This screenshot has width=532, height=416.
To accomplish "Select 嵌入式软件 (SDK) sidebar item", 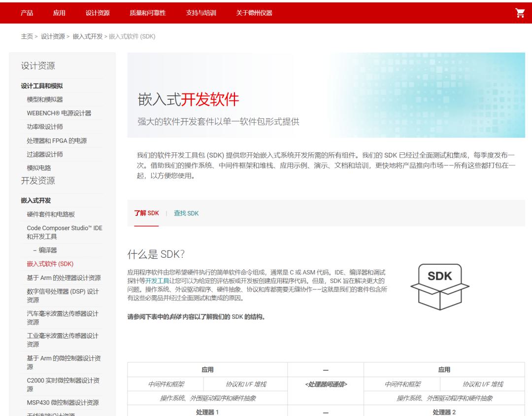I will click(50, 264).
